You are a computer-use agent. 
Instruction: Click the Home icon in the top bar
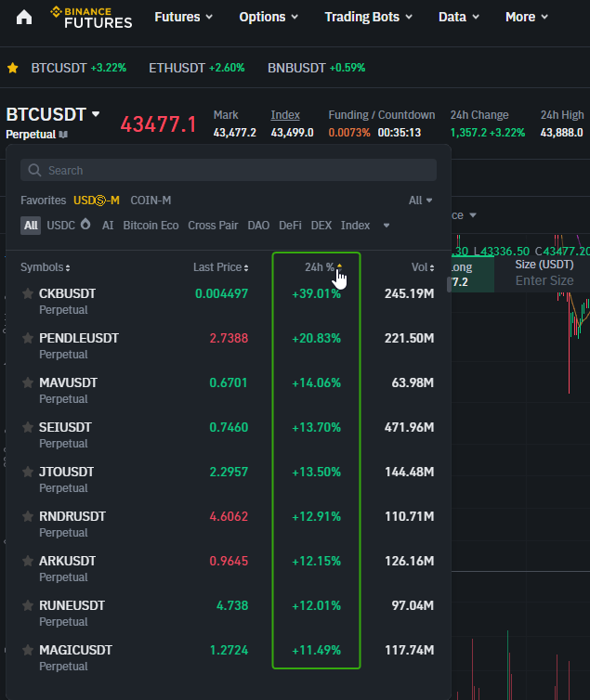click(x=24, y=18)
